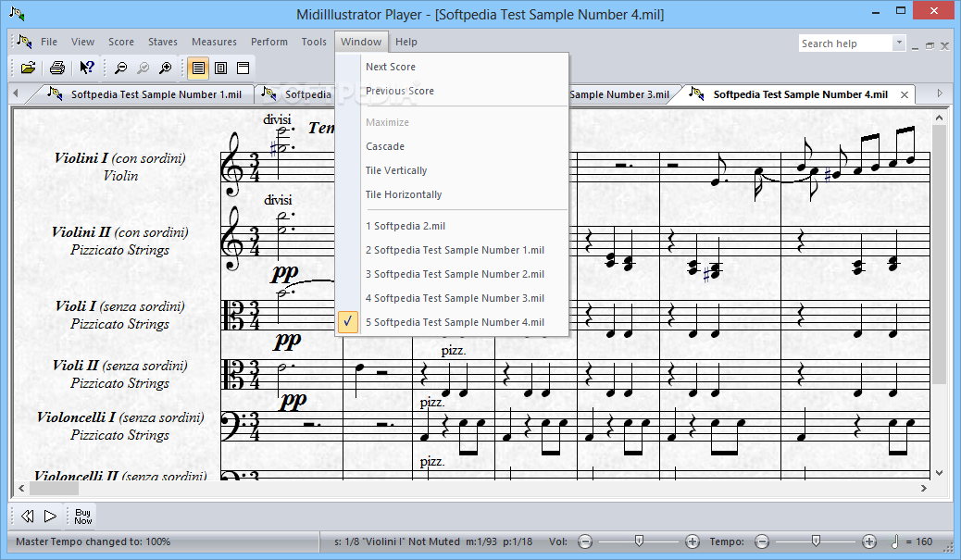Click the MidiIllustrator document icon in menu bar

(24, 42)
